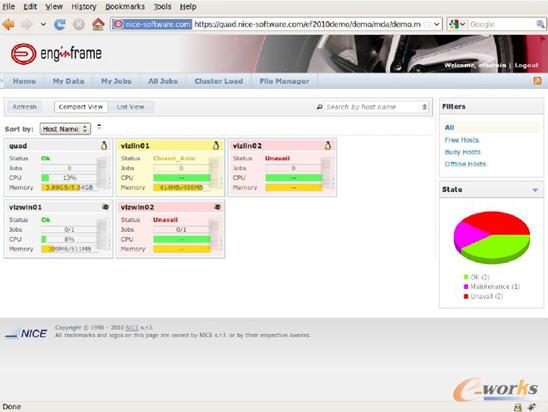
Task: Switch to Compact View
Action: tap(81, 107)
